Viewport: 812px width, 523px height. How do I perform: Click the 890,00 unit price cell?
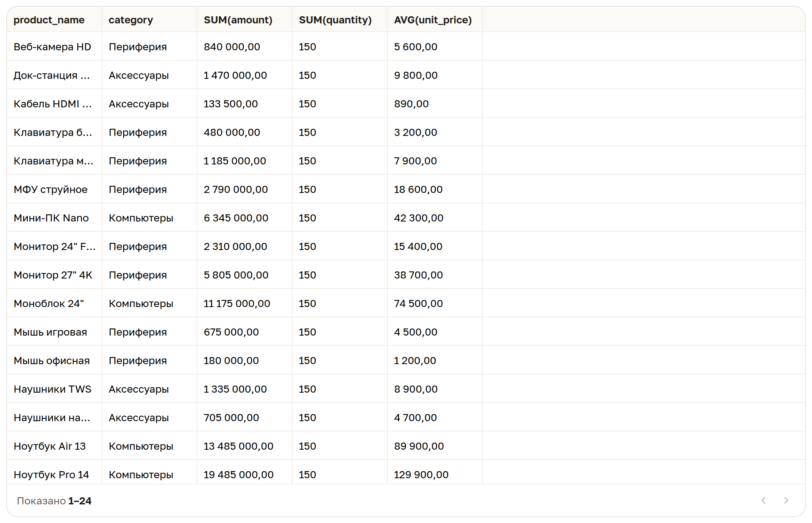click(435, 103)
